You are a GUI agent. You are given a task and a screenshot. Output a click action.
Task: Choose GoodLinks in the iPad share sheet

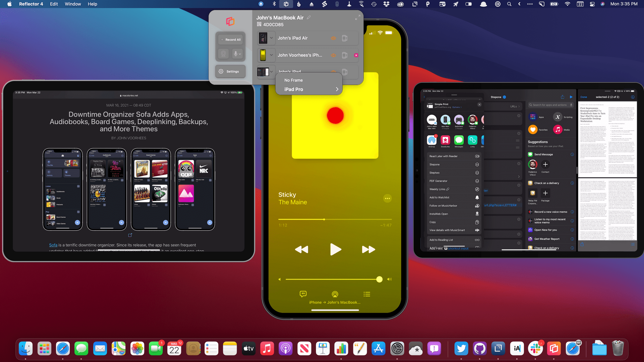tap(445, 140)
